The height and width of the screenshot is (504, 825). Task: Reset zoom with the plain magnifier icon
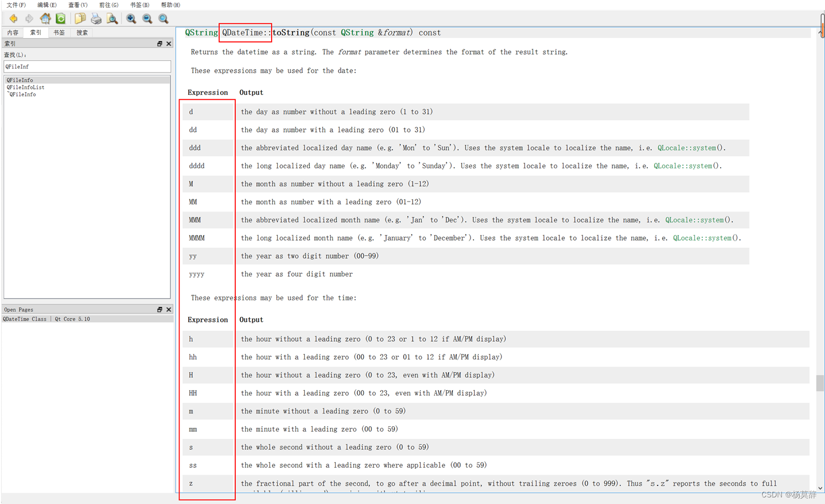pos(163,19)
